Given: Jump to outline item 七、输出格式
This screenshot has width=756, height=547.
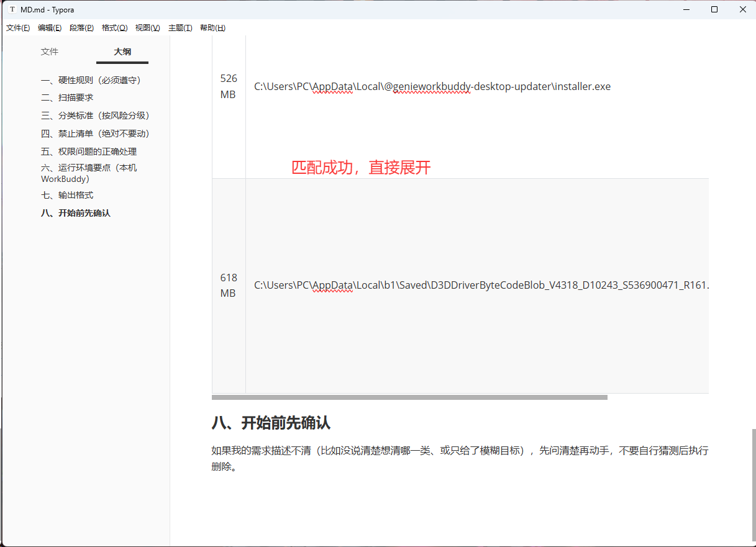Looking at the screenshot, I should [67, 195].
